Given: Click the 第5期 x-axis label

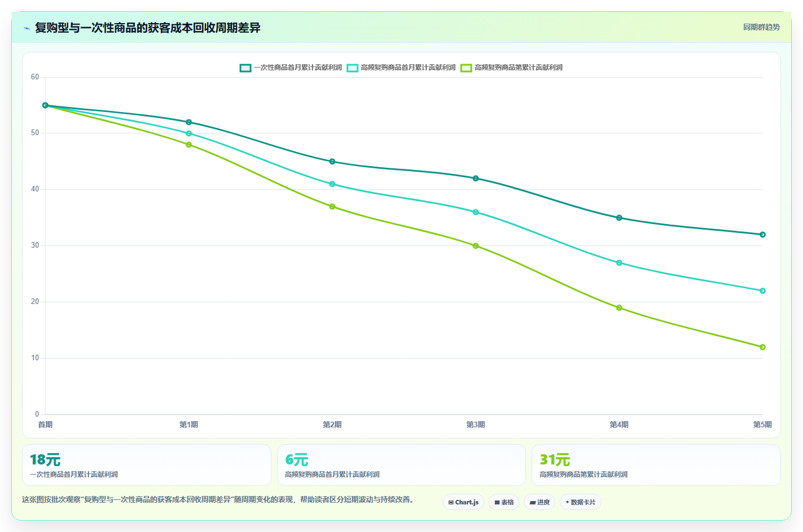Looking at the screenshot, I should pyautogui.click(x=762, y=424).
